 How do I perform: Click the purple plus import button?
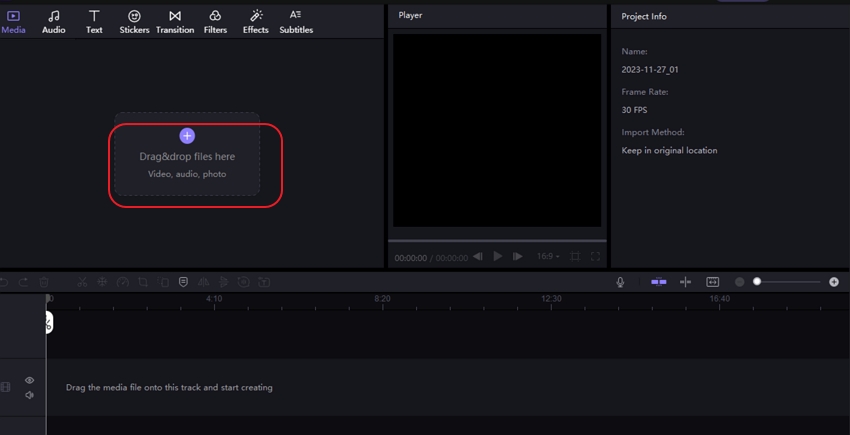pyautogui.click(x=187, y=136)
